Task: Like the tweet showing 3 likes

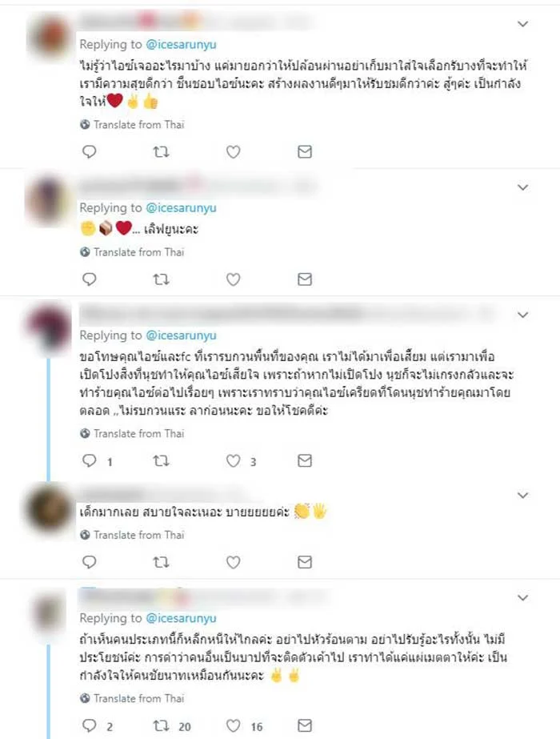Action: point(233,460)
